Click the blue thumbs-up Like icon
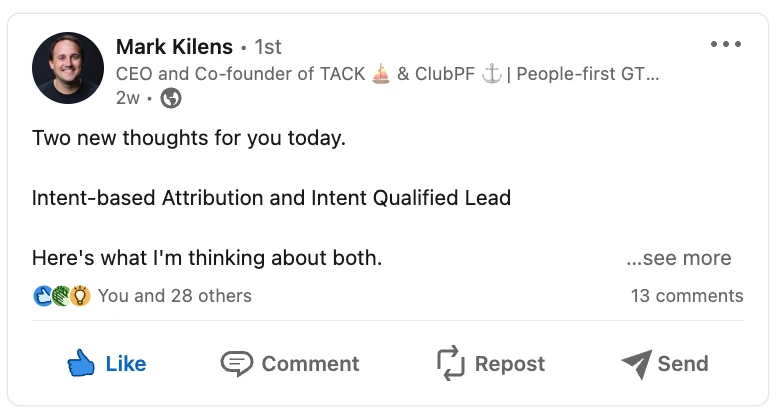This screenshot has height=418, width=780. tap(81, 364)
